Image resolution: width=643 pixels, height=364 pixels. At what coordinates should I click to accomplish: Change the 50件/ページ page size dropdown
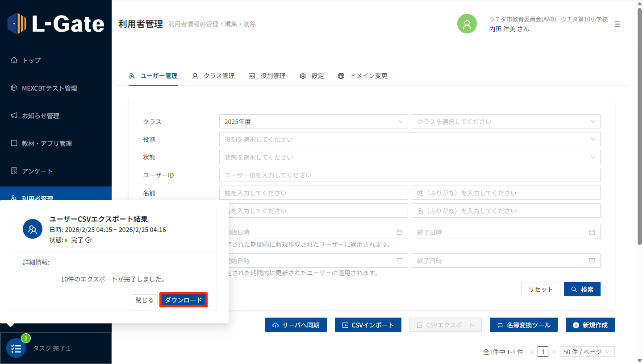pos(587,352)
